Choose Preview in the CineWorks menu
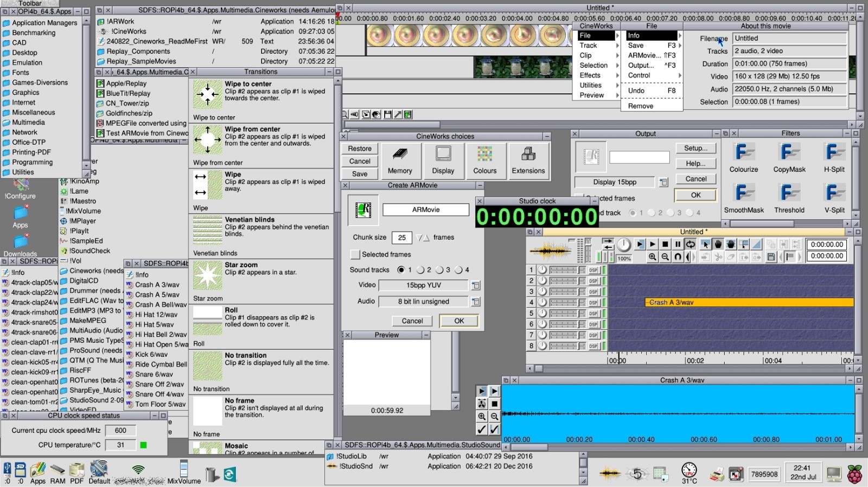This screenshot has height=487, width=868. (x=597, y=95)
